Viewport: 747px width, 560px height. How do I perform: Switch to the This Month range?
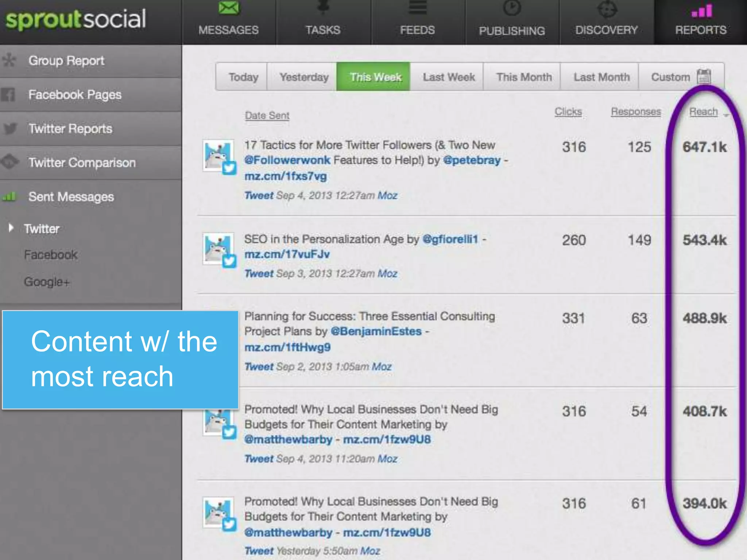[x=524, y=77]
